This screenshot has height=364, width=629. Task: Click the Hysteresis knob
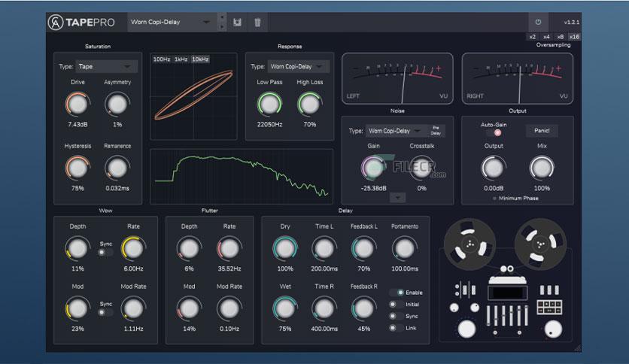(77, 168)
